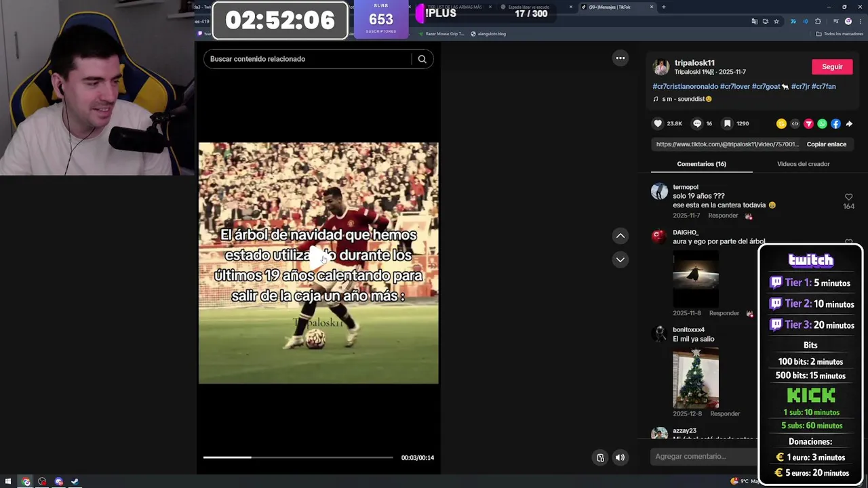This screenshot has height=488, width=868.
Task: Open the s m - sounddist sound link
Action: pos(682,99)
